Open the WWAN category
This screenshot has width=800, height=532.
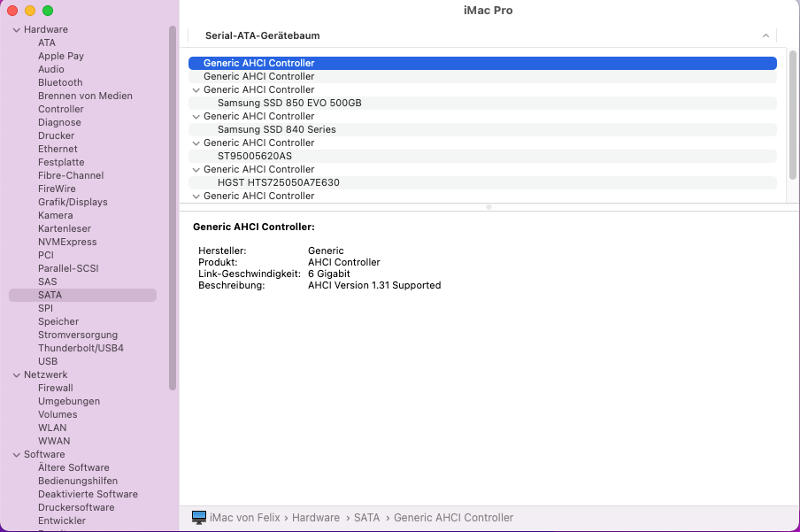54,441
